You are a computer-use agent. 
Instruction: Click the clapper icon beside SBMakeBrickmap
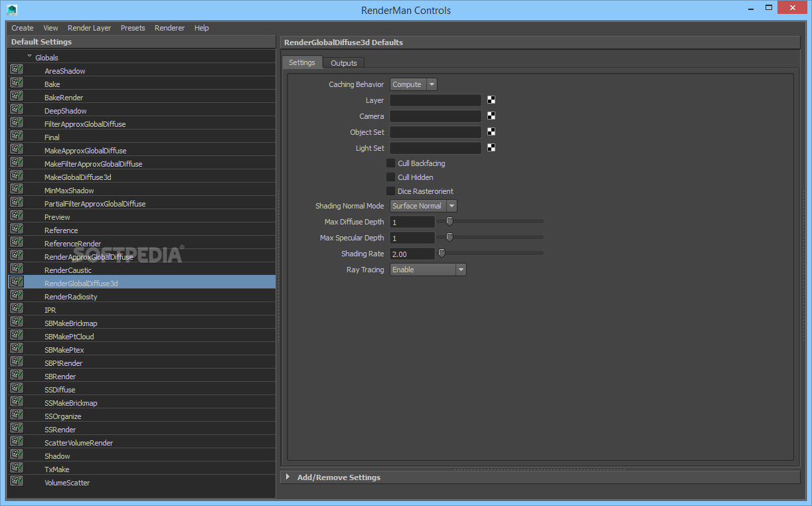coord(17,321)
